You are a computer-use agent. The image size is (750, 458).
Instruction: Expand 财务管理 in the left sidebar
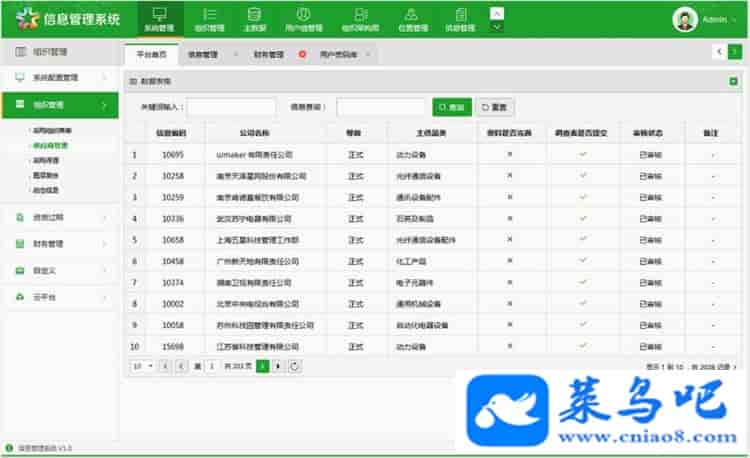coord(60,243)
